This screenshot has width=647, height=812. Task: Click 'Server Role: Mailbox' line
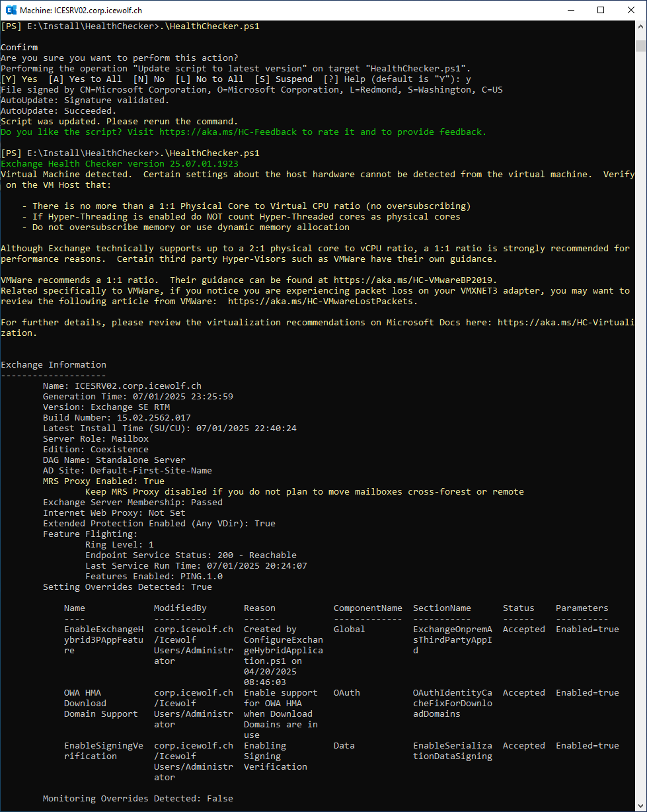(96, 439)
